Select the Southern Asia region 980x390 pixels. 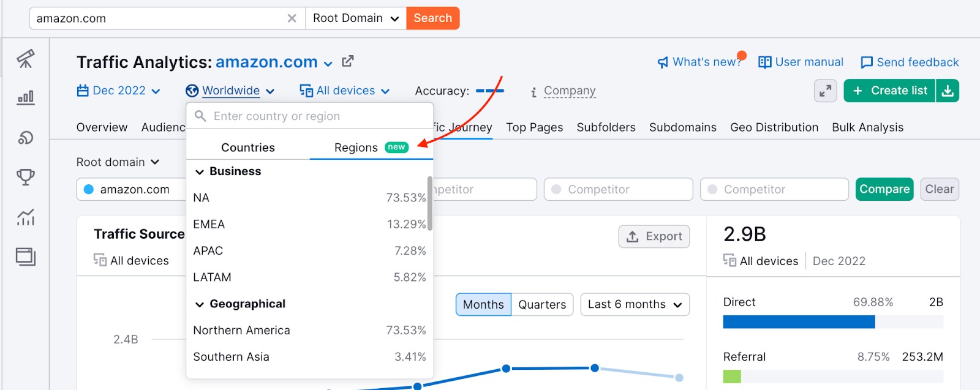tap(309, 356)
